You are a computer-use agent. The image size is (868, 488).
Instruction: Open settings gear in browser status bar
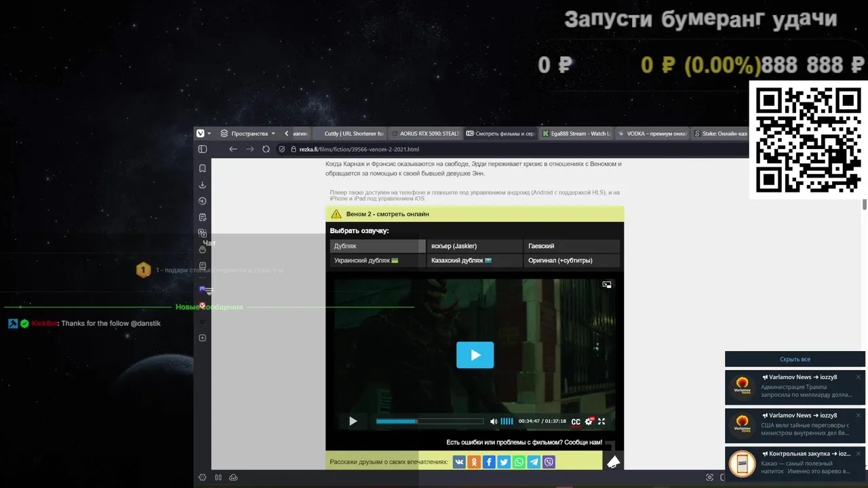(202, 477)
